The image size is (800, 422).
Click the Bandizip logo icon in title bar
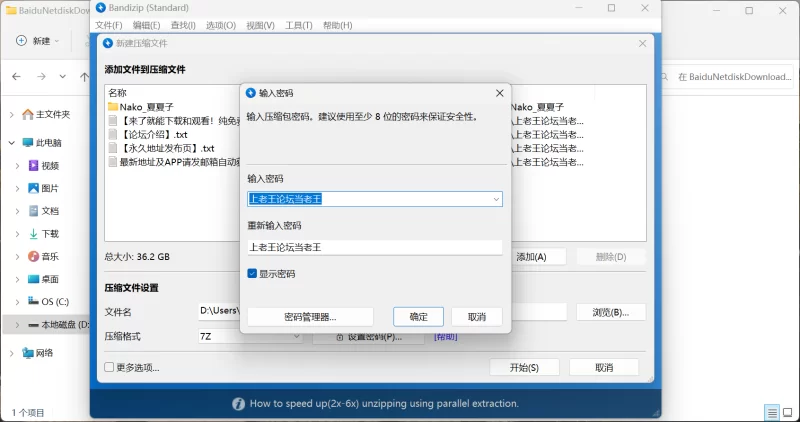101,8
